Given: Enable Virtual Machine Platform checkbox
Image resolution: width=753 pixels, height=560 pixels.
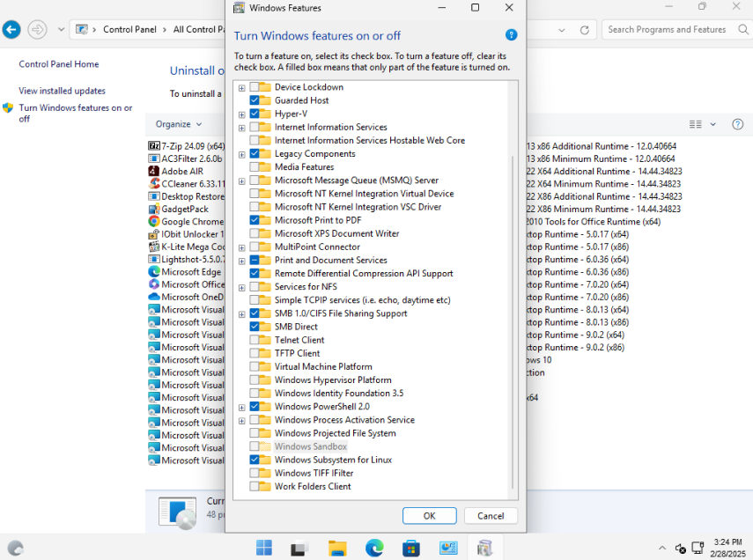Looking at the screenshot, I should (x=255, y=366).
